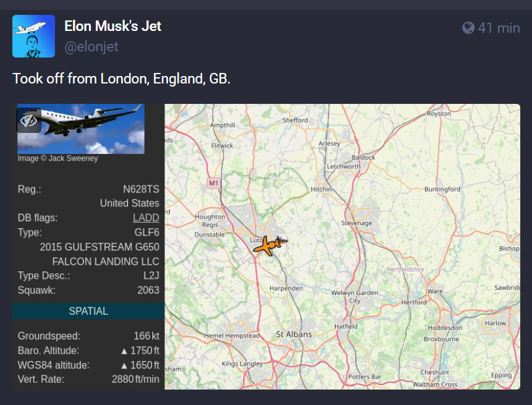Open the Gulfstream jet photo thumbnail

81,129
